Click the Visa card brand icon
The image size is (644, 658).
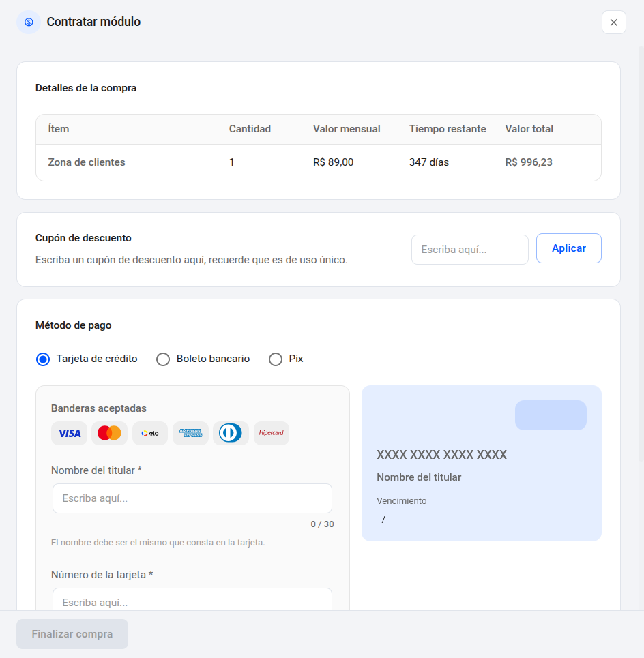(70, 433)
